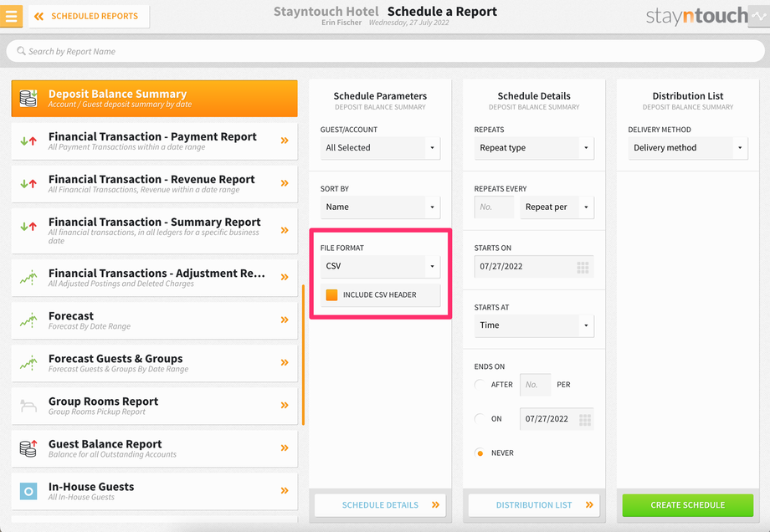Click the chevron on Guest Balance Report row
Screen dimensions: 770x532
(285, 448)
